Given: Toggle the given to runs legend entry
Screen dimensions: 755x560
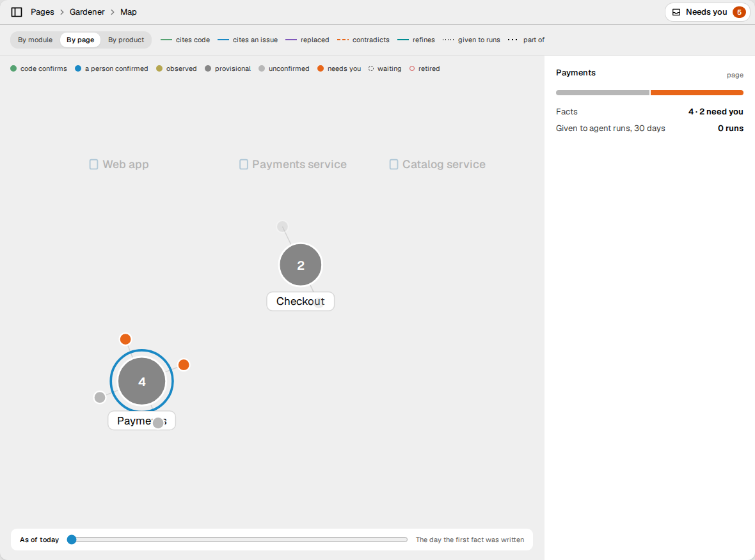Looking at the screenshot, I should point(472,40).
